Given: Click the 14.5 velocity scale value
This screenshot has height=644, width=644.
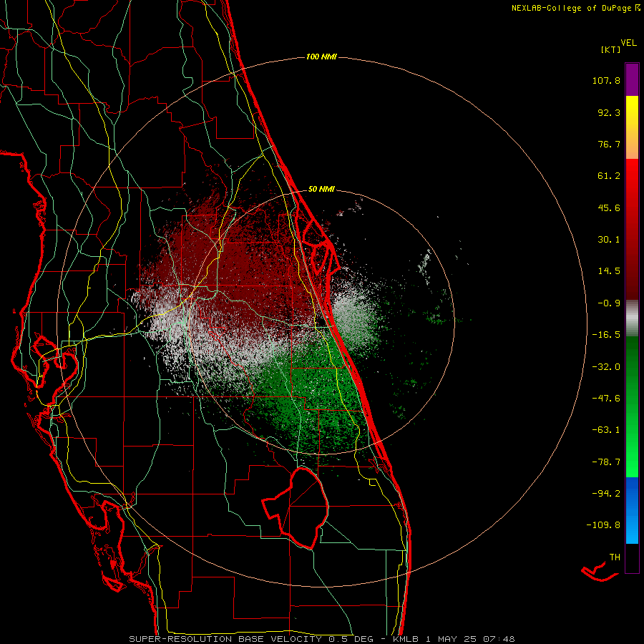Looking at the screenshot, I should tap(609, 271).
